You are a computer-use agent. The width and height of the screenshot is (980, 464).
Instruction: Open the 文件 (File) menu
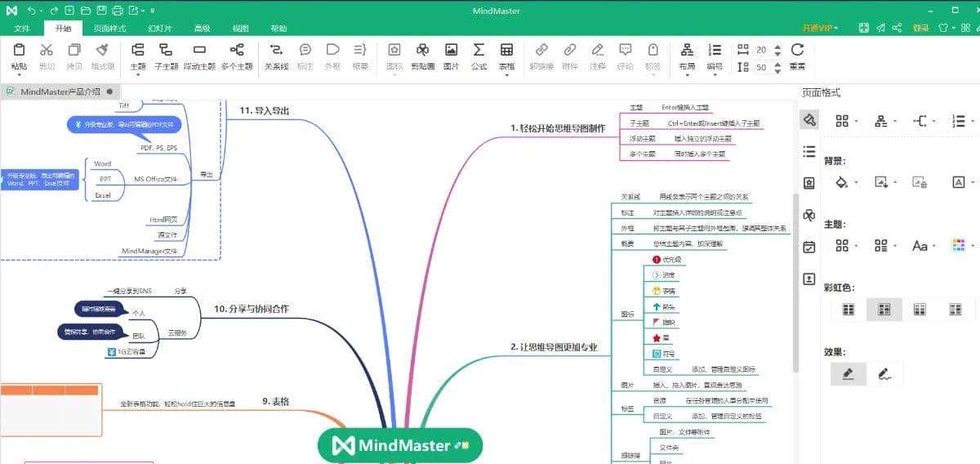click(22, 28)
